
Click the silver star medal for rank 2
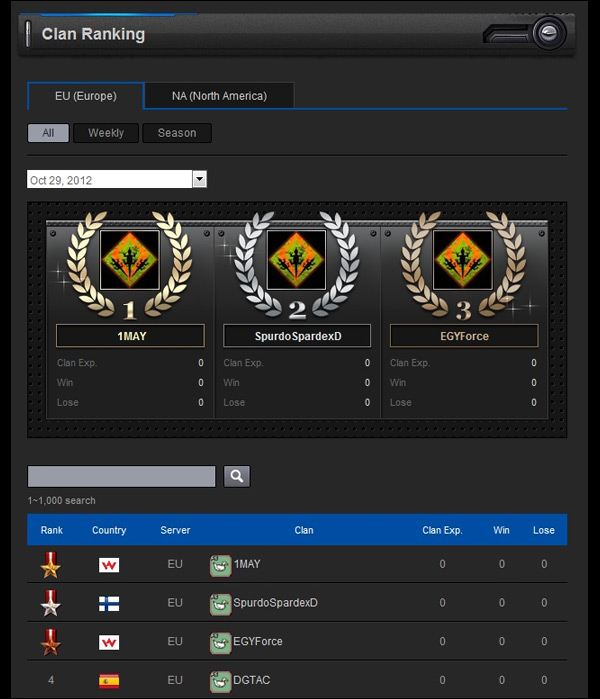pyautogui.click(x=50, y=603)
